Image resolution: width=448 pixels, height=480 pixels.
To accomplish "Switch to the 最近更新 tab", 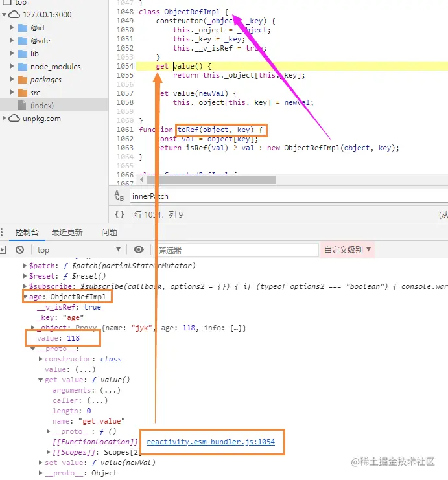I will (x=67, y=233).
